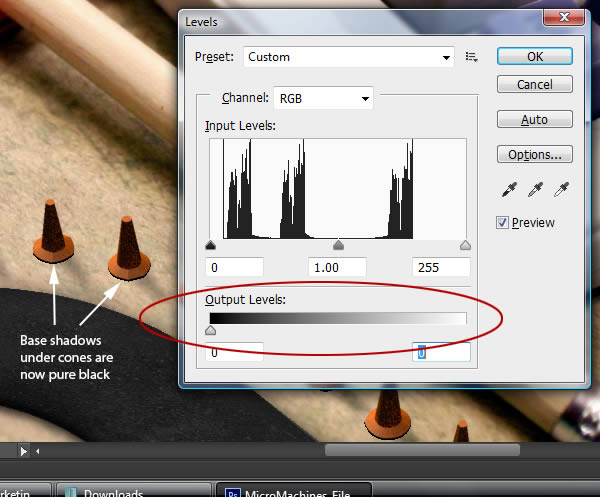Click the input black point slider
The width and height of the screenshot is (600, 497).
(x=210, y=245)
